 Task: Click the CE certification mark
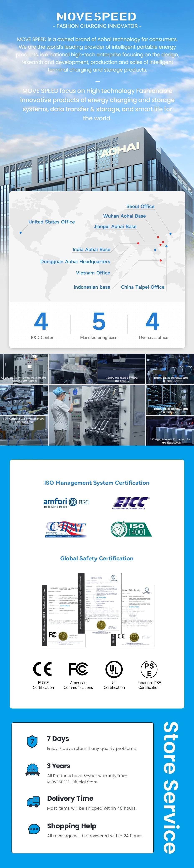(x=42, y=669)
